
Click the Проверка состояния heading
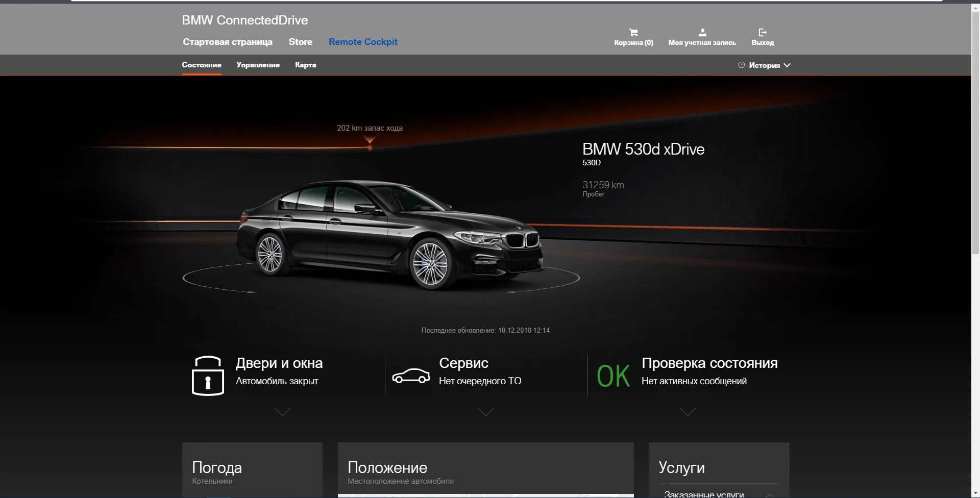(709, 363)
